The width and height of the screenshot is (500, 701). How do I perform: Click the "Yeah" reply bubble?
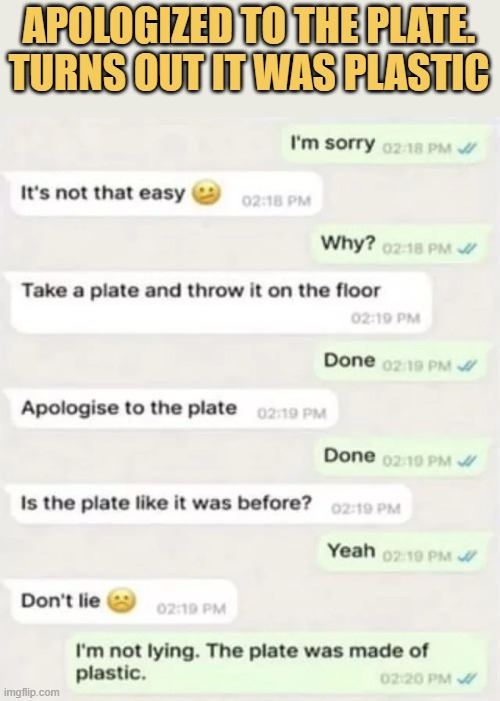(402, 552)
